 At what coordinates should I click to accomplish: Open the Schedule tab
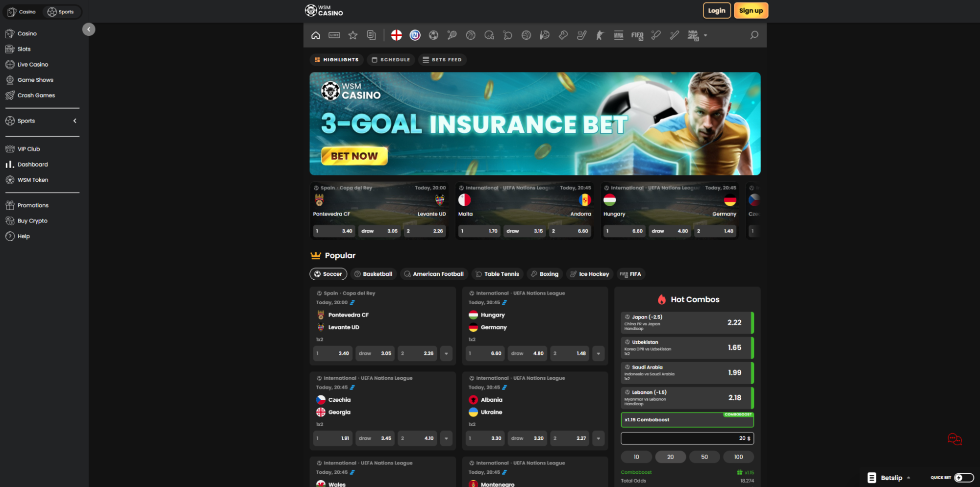[391, 60]
